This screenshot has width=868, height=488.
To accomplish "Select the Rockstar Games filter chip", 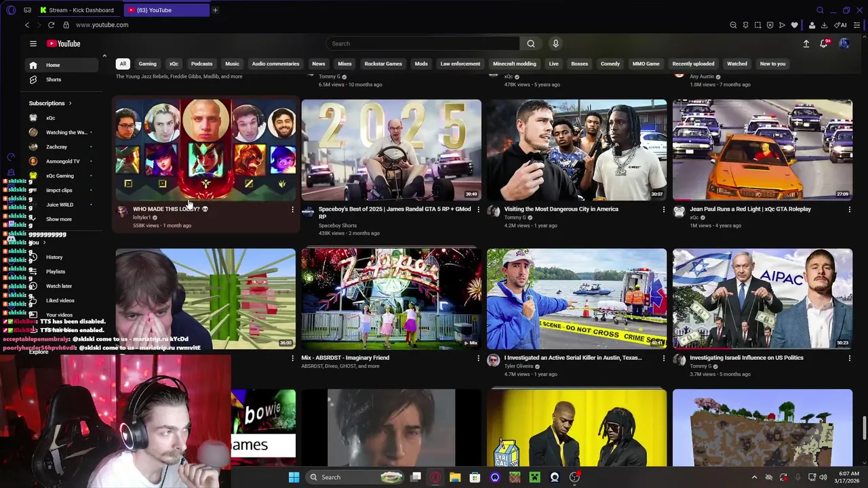I will (383, 64).
